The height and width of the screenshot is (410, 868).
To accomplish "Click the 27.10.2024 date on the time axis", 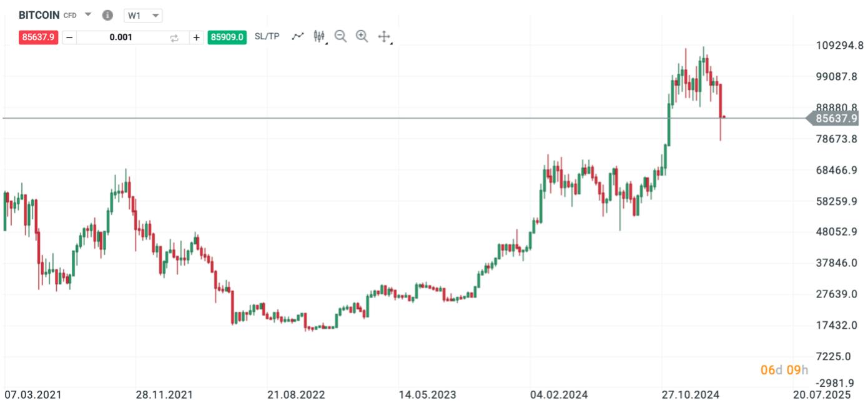I will (x=691, y=395).
